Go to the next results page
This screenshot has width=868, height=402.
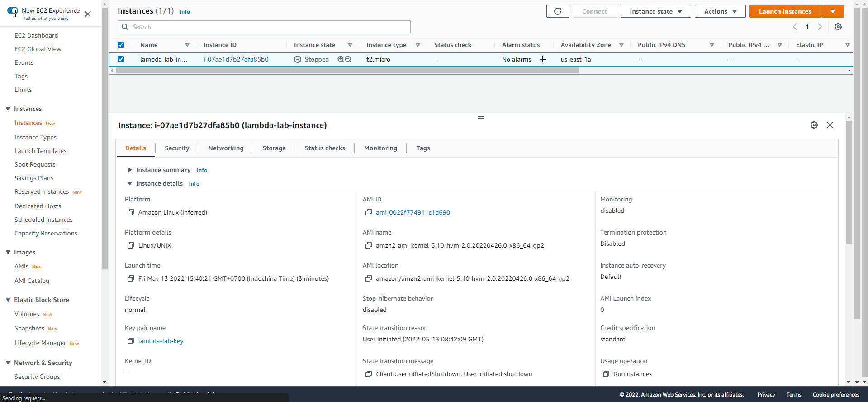[820, 27]
